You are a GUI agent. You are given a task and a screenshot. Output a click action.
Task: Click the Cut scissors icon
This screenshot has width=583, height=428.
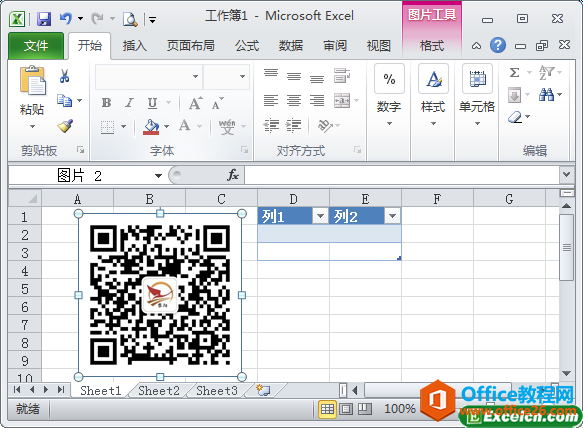tap(64, 76)
